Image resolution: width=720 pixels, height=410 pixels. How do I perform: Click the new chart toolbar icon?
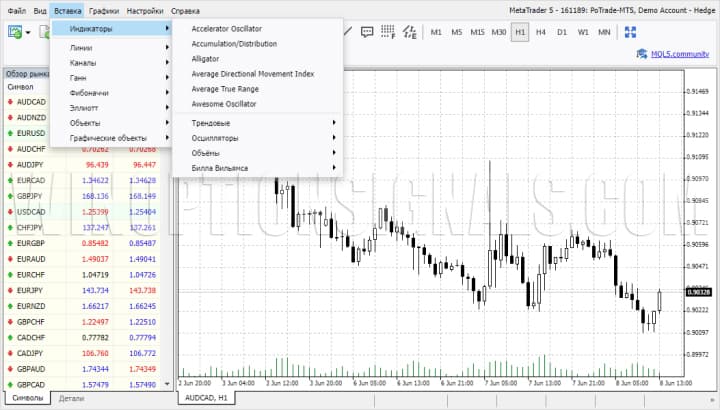(15, 32)
